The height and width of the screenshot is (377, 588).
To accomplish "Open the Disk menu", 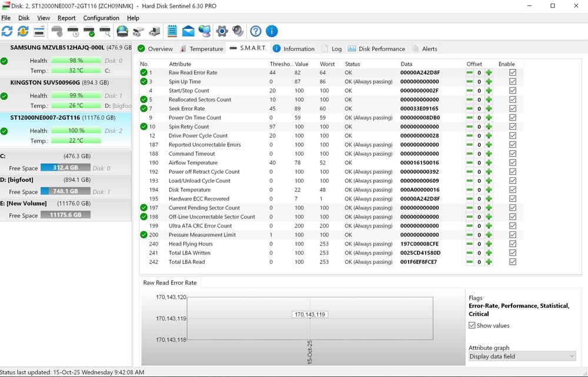I will click(24, 18).
